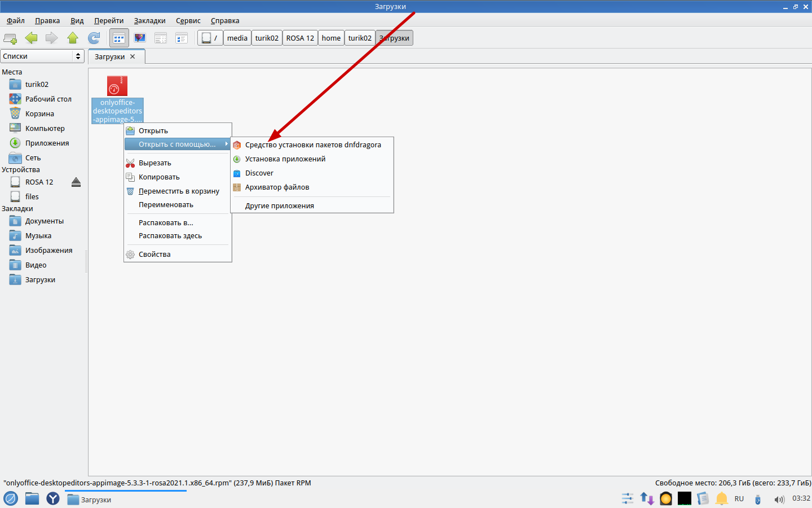Image resolution: width=812 pixels, height=508 pixels.
Task: Open with Средство установки пакетов dnfdragora
Action: 312,145
